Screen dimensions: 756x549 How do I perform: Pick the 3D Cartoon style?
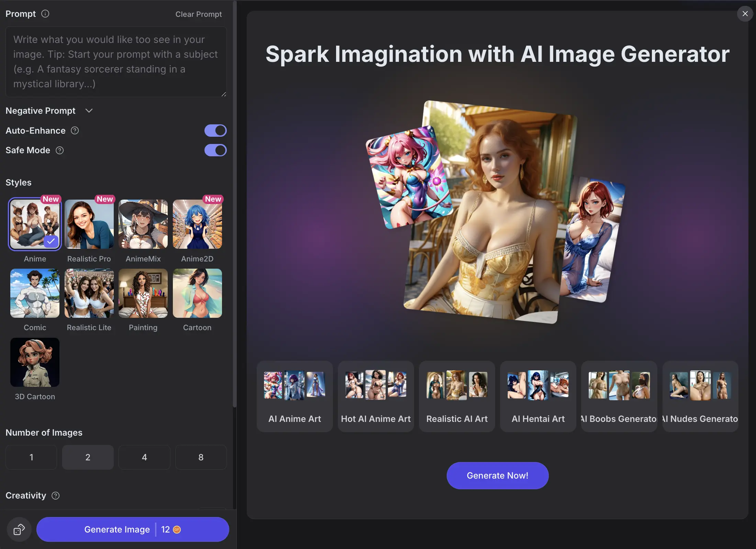coord(34,362)
